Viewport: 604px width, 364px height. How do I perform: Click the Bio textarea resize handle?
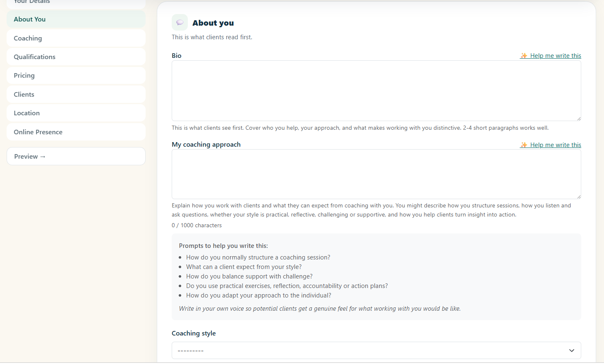578,119
